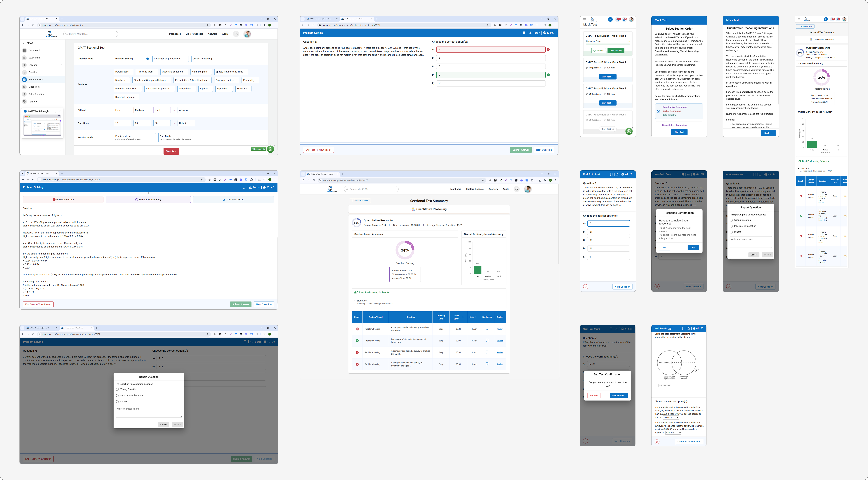868x480 pixels.
Task: Click red Start Test button
Action: (171, 151)
